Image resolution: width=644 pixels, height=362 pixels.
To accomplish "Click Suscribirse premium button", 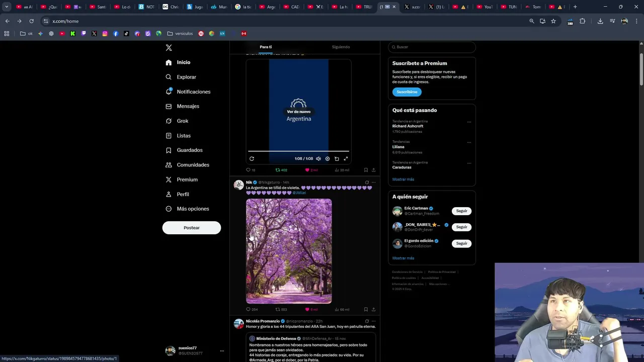I will 407,92.
